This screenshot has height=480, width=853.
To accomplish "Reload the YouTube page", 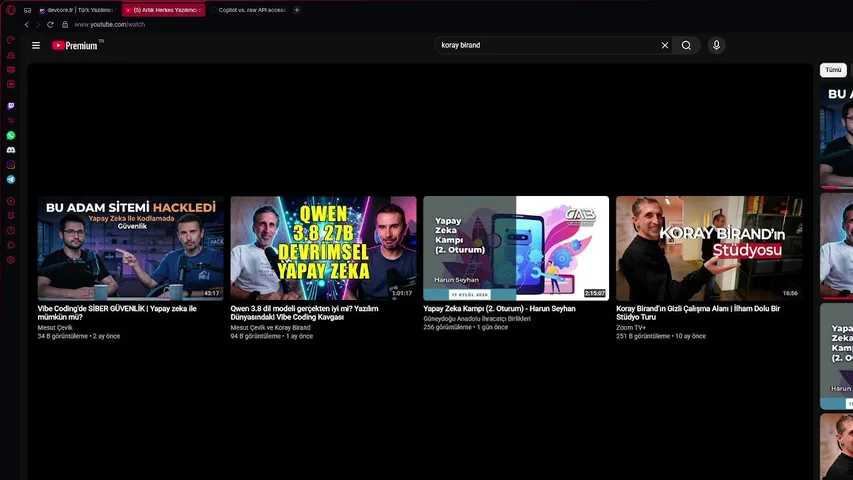I will [50, 24].
